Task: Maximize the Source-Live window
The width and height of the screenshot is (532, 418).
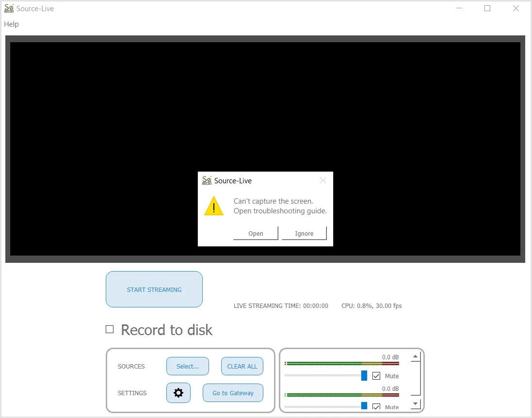Action: pyautogui.click(x=487, y=8)
